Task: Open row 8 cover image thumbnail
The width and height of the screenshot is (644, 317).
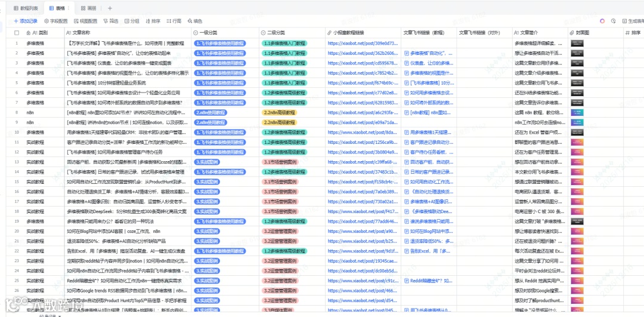Action: (x=577, y=112)
